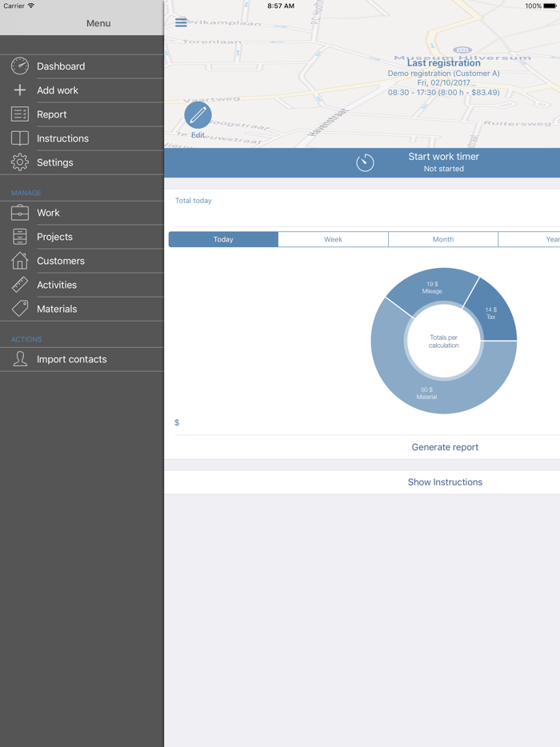The width and height of the screenshot is (560, 747).
Task: Click the Materials price tag icon
Action: (19, 309)
